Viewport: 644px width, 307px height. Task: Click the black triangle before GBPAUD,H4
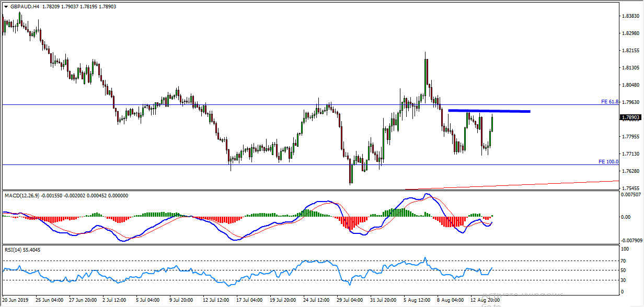(6, 7)
